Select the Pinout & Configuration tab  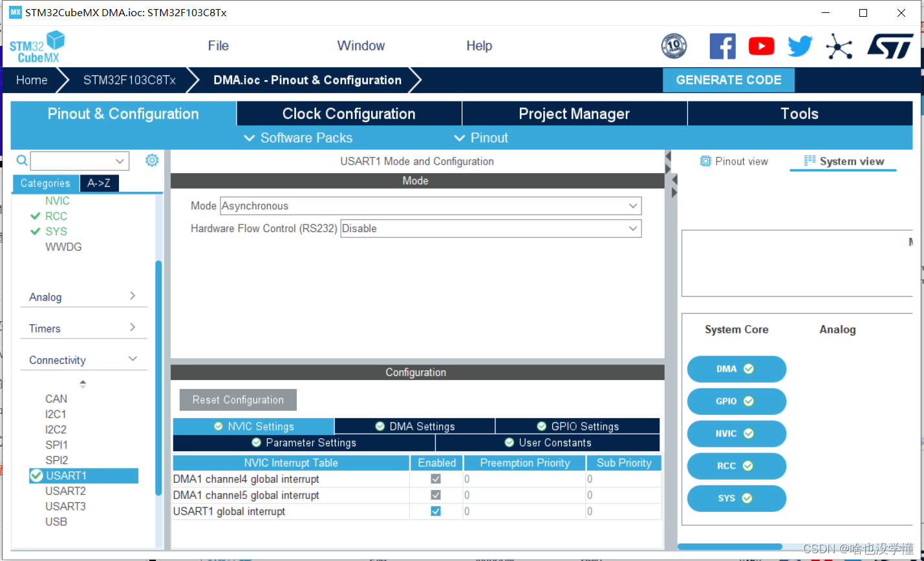tap(124, 114)
